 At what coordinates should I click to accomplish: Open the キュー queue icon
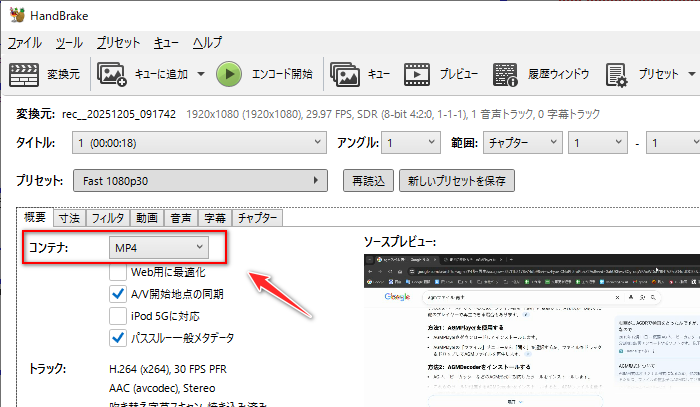tap(346, 74)
